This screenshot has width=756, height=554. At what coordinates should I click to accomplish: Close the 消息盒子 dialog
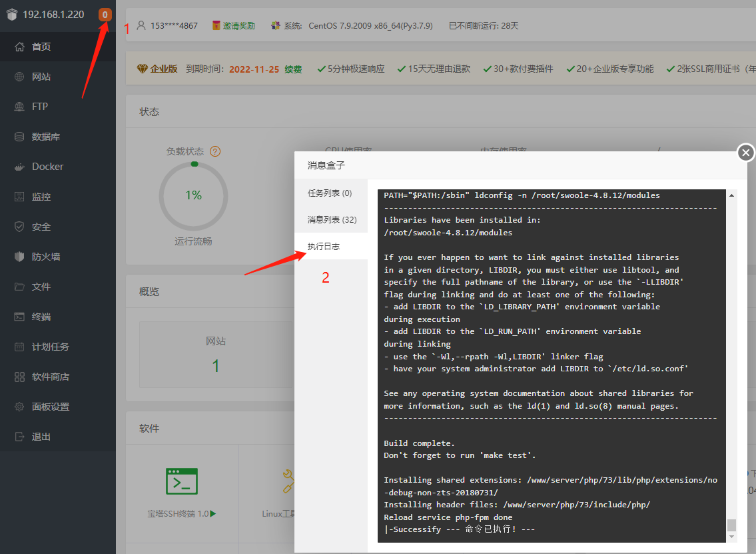click(x=746, y=153)
